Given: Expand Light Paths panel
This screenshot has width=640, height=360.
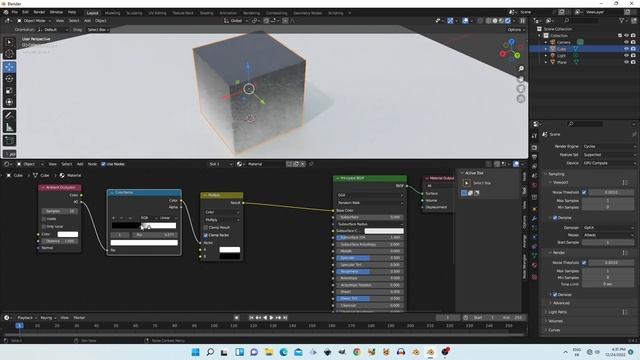Looking at the screenshot, I should pos(558,312).
